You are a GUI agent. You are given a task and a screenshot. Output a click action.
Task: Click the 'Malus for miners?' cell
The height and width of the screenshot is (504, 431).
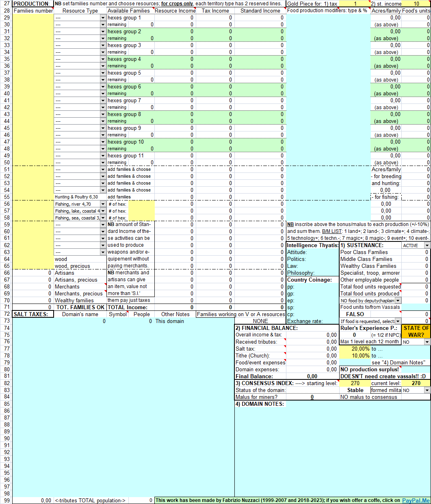(260, 397)
